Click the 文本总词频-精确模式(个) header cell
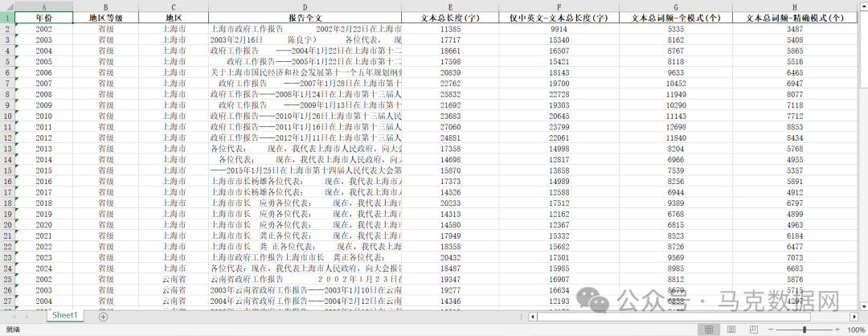This screenshot has width=868, height=336. [x=795, y=18]
